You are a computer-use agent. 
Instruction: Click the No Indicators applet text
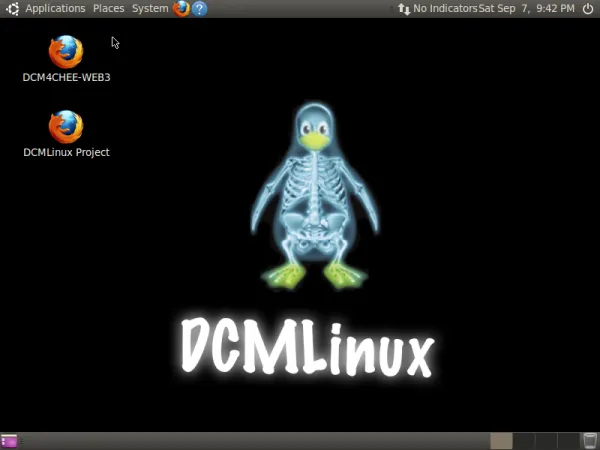(x=445, y=8)
